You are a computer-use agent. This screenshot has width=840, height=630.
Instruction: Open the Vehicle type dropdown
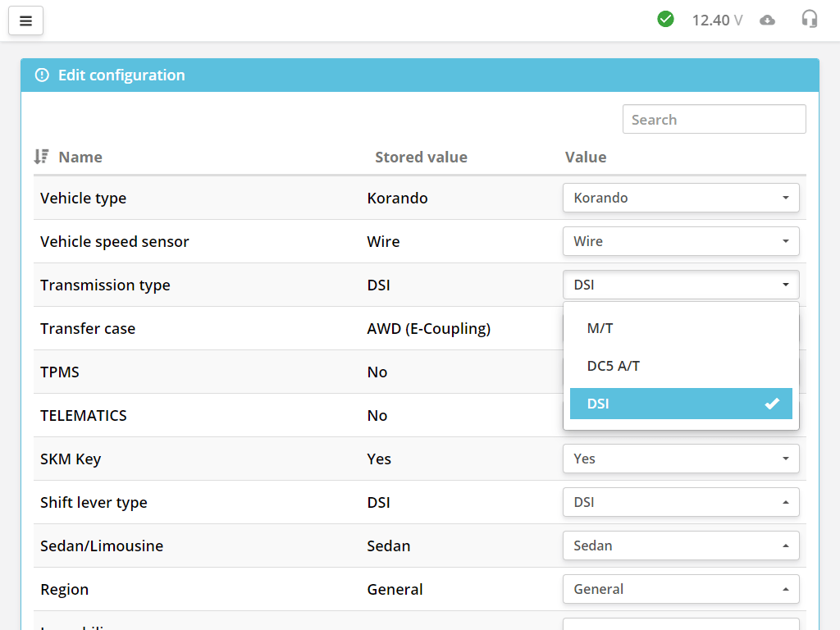[x=681, y=198]
